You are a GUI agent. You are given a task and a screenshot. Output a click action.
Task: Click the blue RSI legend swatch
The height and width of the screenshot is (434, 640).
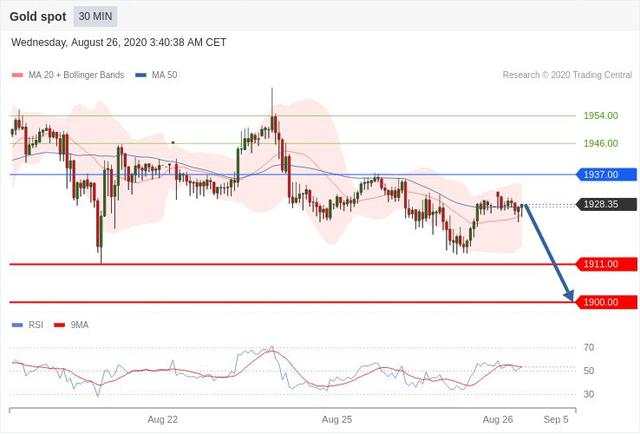point(18,325)
